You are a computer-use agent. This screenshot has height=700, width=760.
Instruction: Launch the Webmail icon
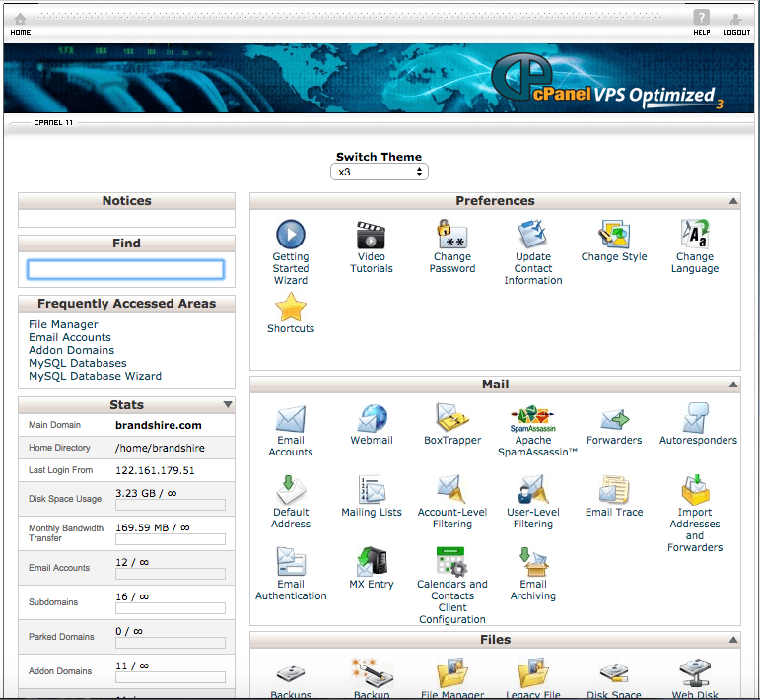tap(372, 418)
